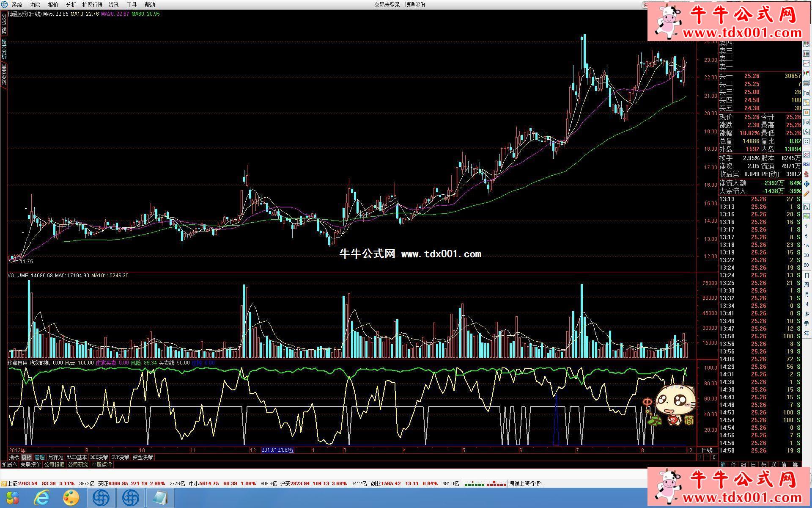Screen dimensions: 812x508
Task: Open Internet Explorer from the taskbar
Action: 41,498
